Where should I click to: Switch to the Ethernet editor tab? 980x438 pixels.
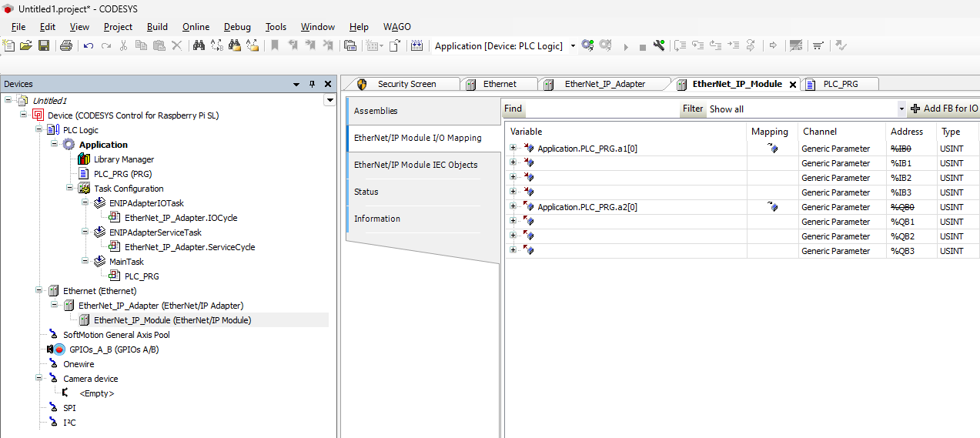click(x=499, y=84)
